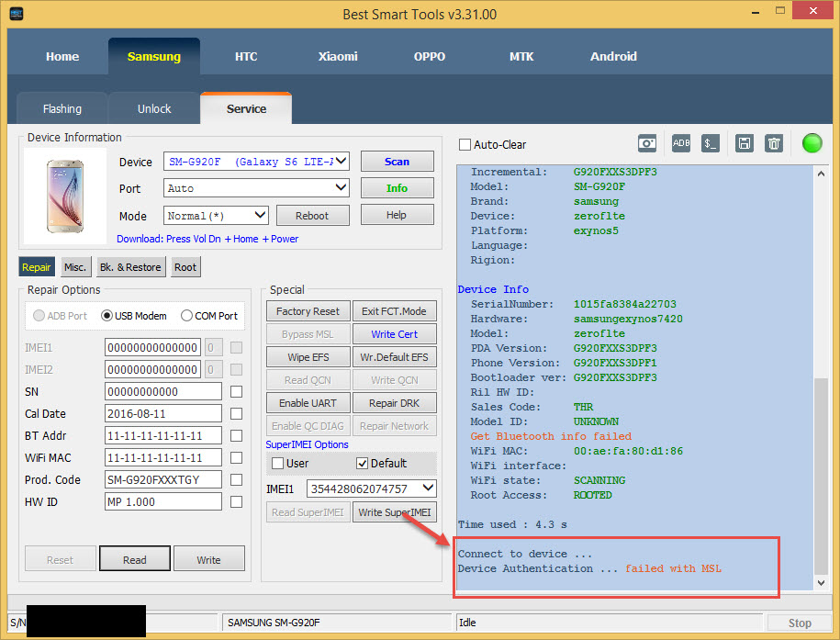Click the Stop button
The height and width of the screenshot is (640, 840).
(800, 623)
